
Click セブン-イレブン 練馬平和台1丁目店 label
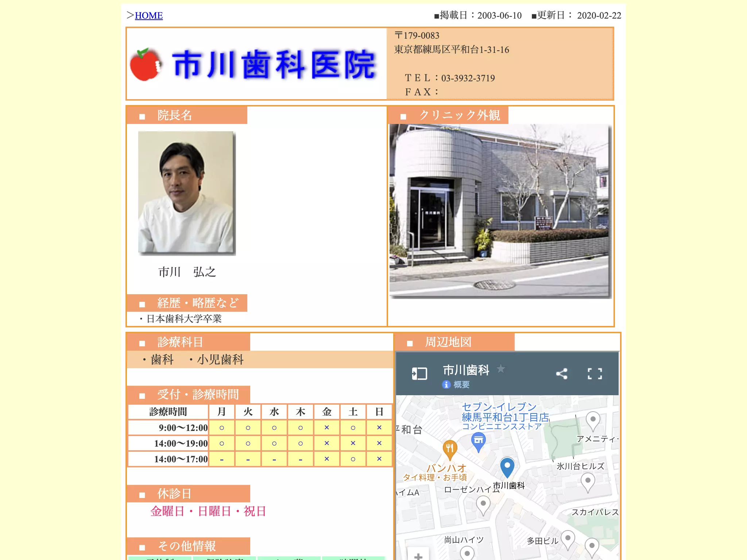[506, 412]
